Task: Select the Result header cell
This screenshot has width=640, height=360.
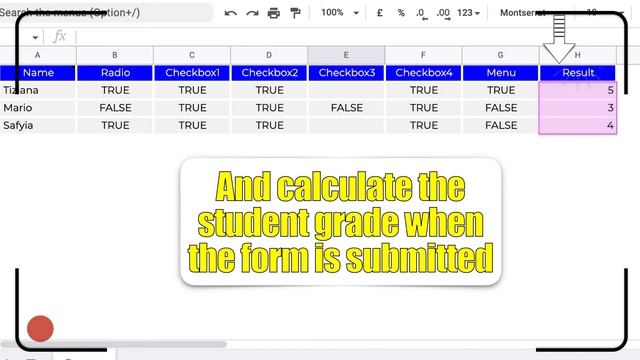Action: click(578, 73)
